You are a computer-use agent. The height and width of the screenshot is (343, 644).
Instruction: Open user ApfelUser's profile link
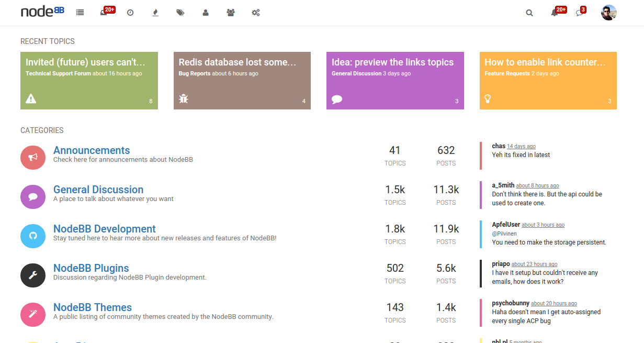click(x=506, y=225)
